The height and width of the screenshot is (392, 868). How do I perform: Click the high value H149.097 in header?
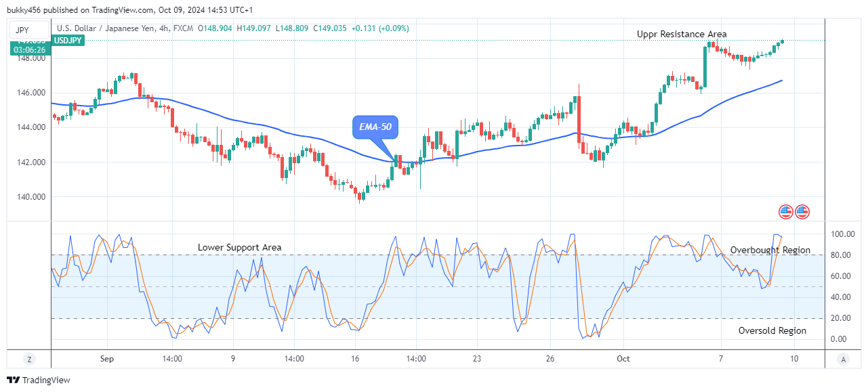tap(254, 28)
